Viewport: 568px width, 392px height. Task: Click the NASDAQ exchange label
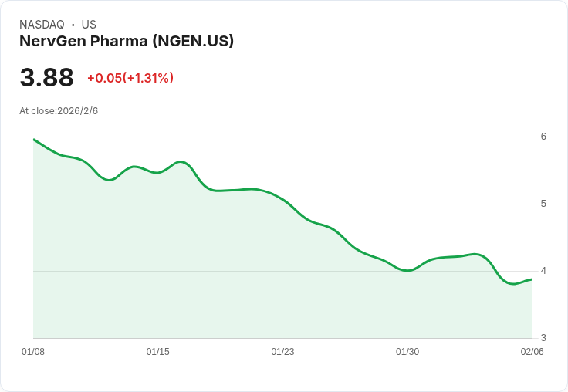[42, 25]
